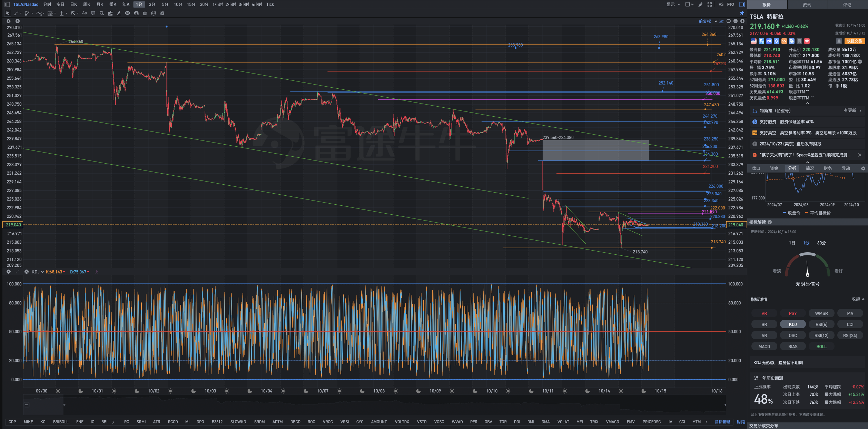
Task: Select the Fibonacci grid drawing tool
Action: [50, 13]
